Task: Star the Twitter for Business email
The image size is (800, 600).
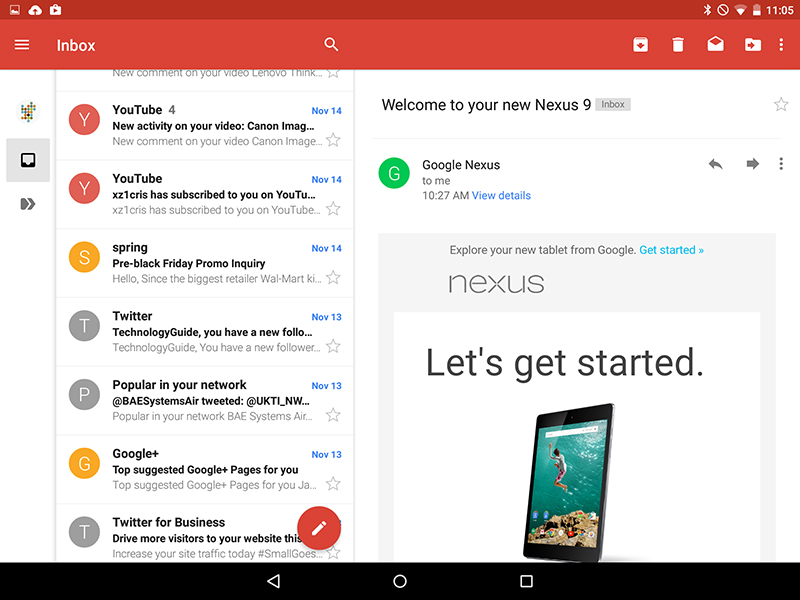Action: 334,553
